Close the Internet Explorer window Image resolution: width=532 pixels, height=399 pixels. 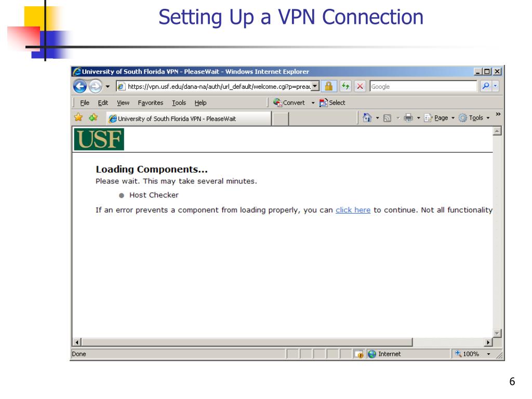[497, 72]
